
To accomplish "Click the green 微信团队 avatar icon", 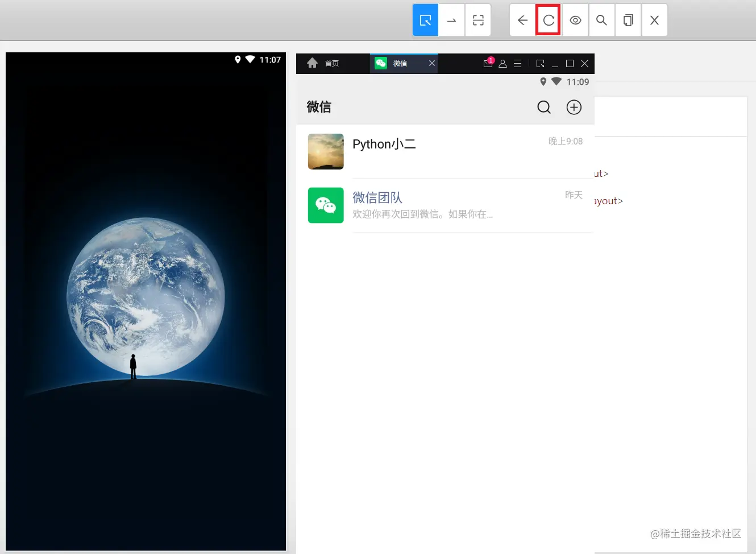I will 326,205.
